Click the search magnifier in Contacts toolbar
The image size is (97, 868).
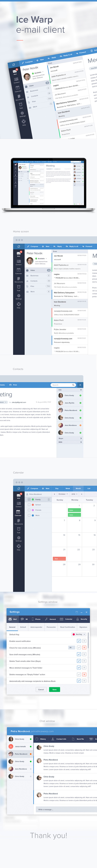pyautogui.click(x=73, y=385)
